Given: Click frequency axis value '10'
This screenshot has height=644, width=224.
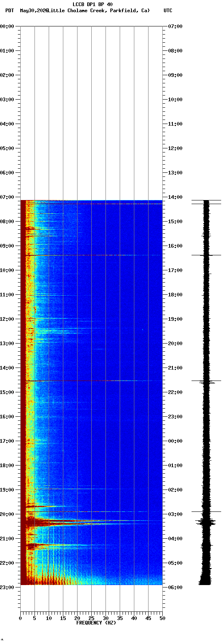Looking at the screenshot, I should pos(49,618).
